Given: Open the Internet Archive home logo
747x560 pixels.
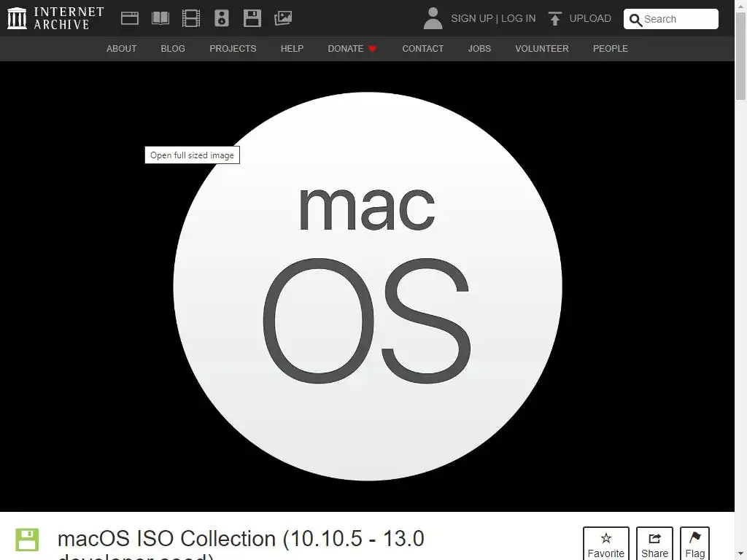Looking at the screenshot, I should click(x=55, y=18).
